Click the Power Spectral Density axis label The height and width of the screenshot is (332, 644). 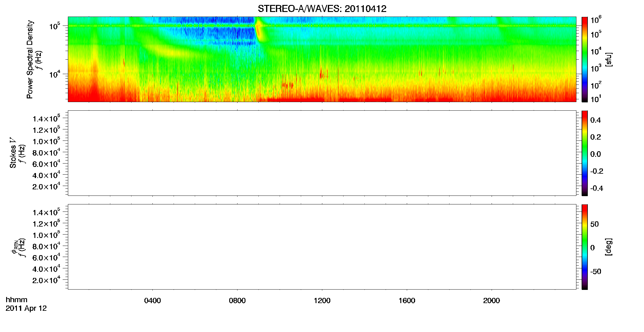(x=30, y=59)
